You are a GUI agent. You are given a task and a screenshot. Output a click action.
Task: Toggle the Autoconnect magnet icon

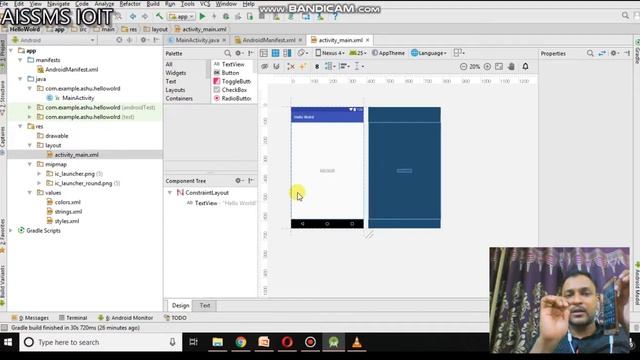click(x=276, y=66)
